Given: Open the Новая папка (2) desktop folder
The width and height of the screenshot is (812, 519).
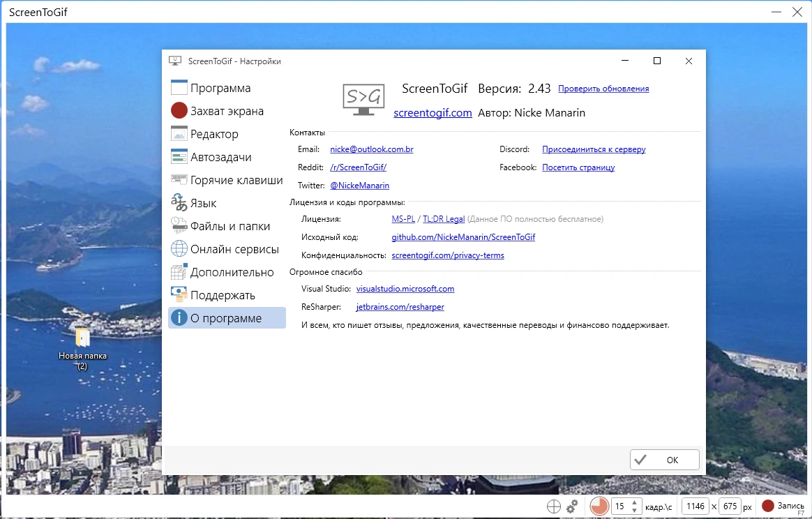Looking at the screenshot, I should coord(82,339).
